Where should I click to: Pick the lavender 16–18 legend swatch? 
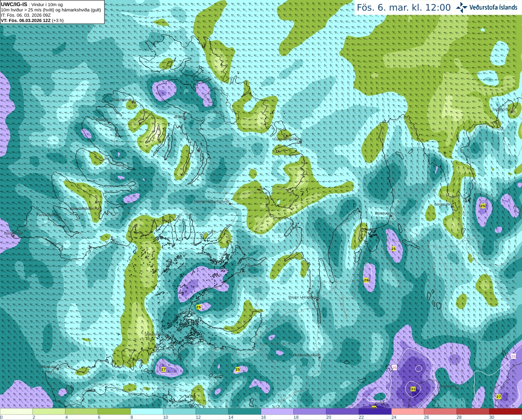(277, 411)
